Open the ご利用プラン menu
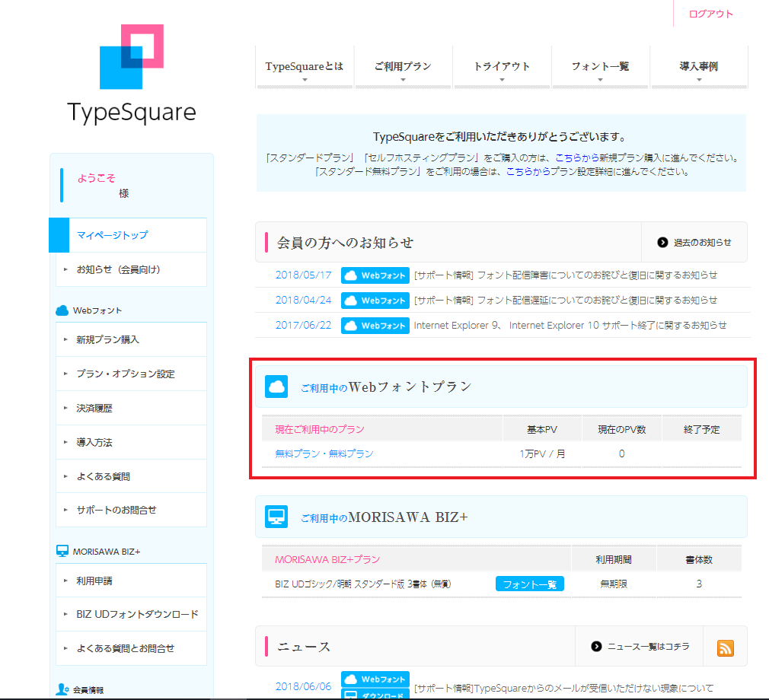Viewport: 769px width, 700px height. coord(403,67)
